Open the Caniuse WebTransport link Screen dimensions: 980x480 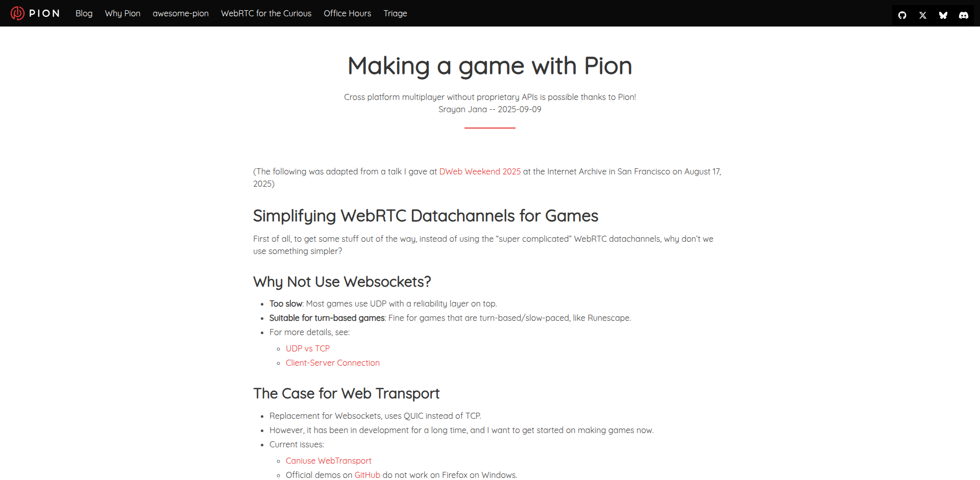click(329, 461)
